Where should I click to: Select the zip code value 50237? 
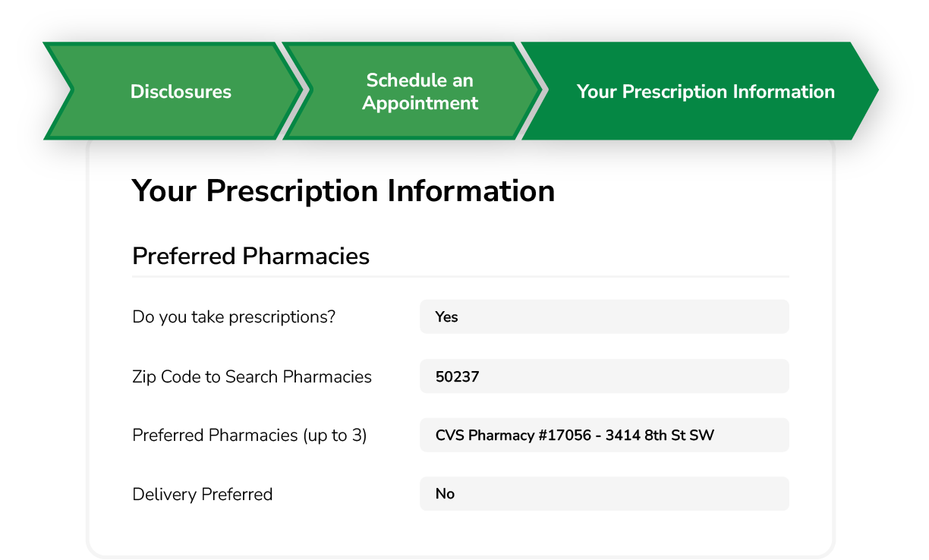click(x=458, y=376)
